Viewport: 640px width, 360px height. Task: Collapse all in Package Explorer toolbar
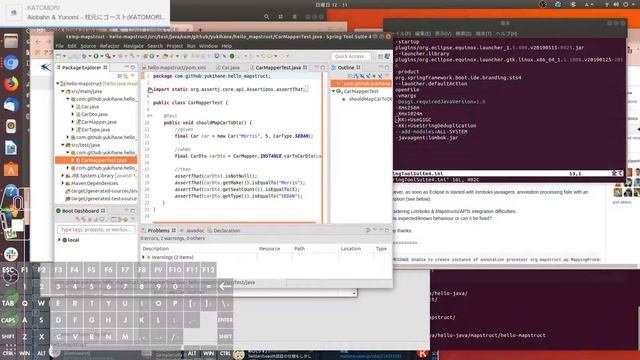120,76
